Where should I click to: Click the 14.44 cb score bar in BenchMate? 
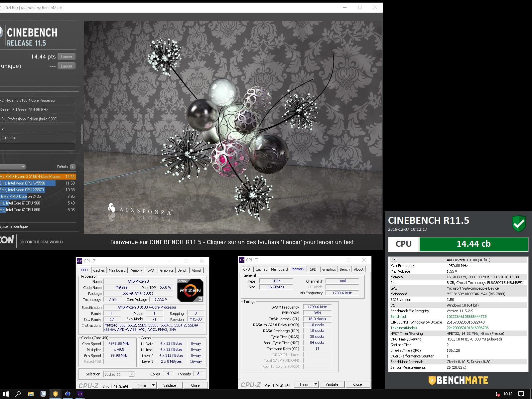(473, 244)
